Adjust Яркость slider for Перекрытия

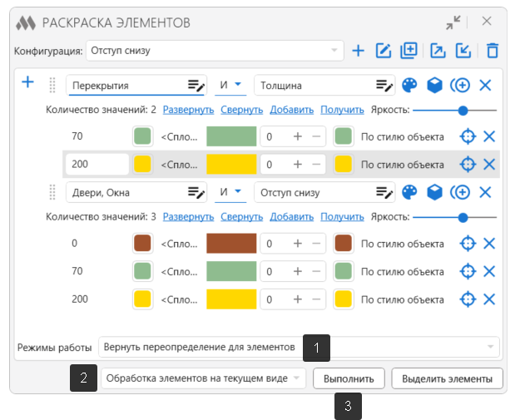coord(463,111)
